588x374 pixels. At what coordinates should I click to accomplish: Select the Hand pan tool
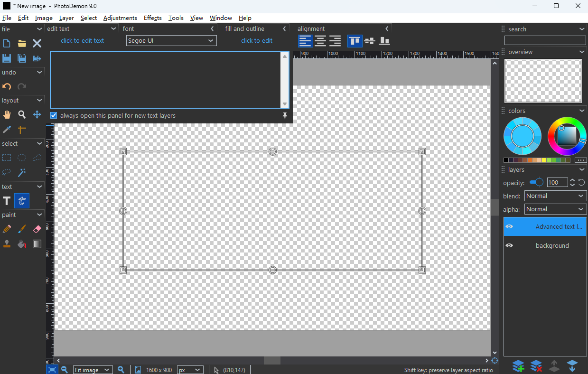pos(7,114)
